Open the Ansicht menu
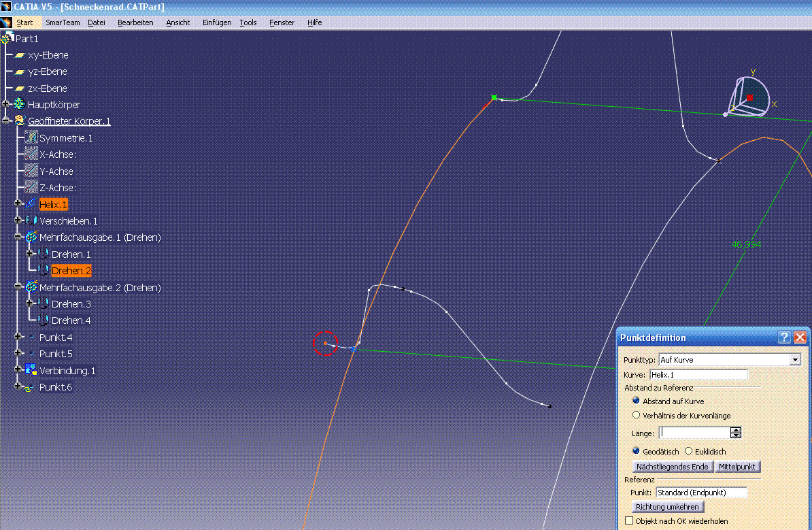 coord(177,23)
